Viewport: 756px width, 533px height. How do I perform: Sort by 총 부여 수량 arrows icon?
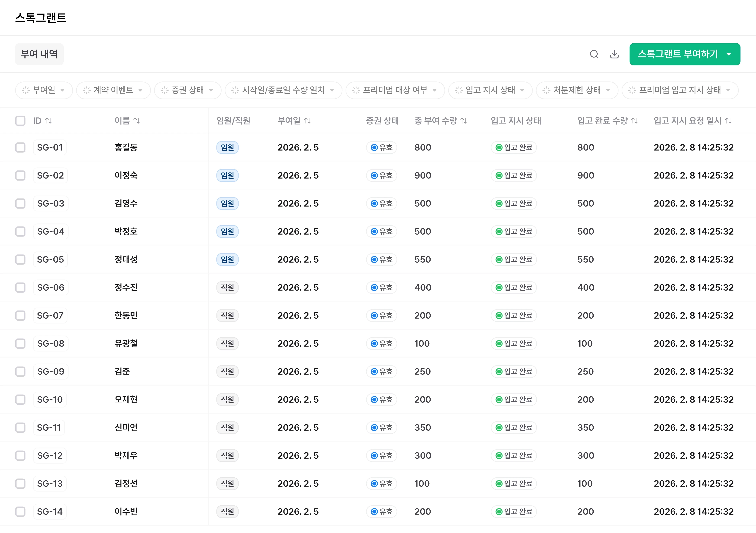[464, 121]
